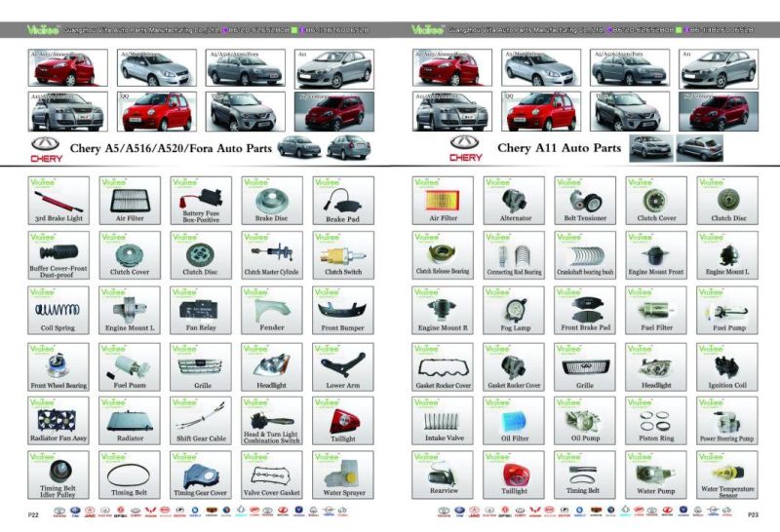Select the 'Fuel Puam' card on A5 page
Viewport: 780px width, 532px height.
[x=130, y=367]
